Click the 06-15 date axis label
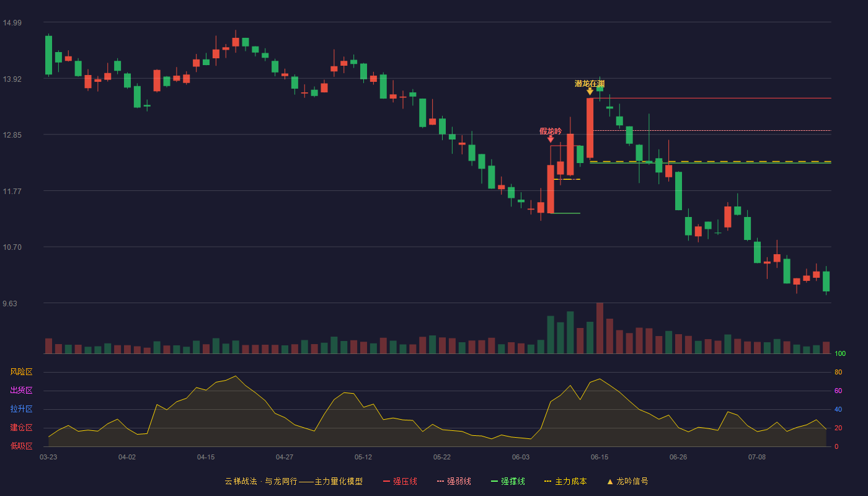Screen dimensions: 868x496 tap(600, 457)
